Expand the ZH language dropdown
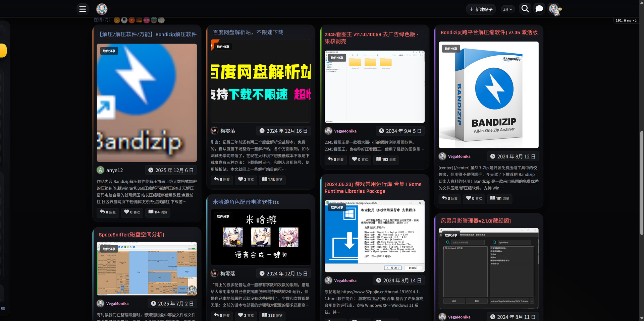 click(507, 9)
